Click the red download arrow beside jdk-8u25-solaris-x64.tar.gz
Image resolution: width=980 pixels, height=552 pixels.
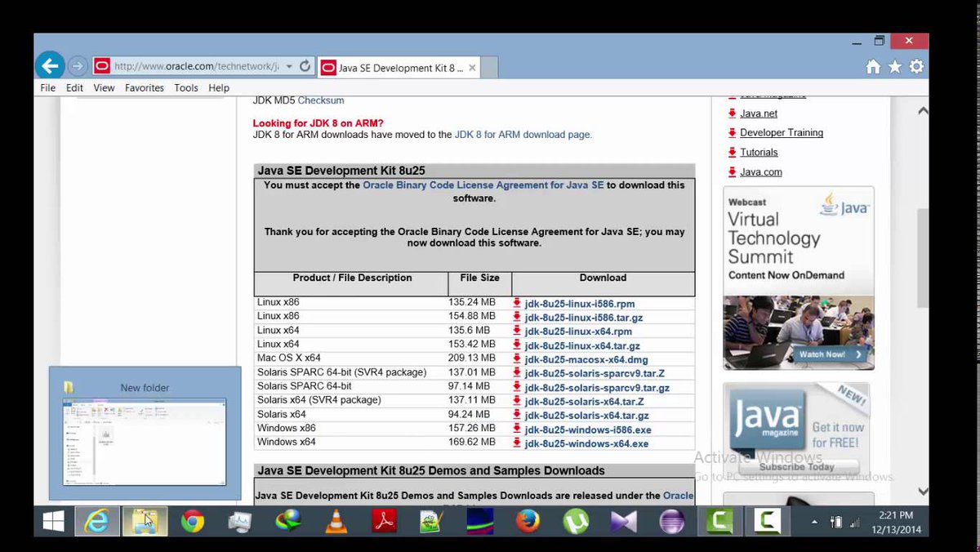(x=517, y=416)
